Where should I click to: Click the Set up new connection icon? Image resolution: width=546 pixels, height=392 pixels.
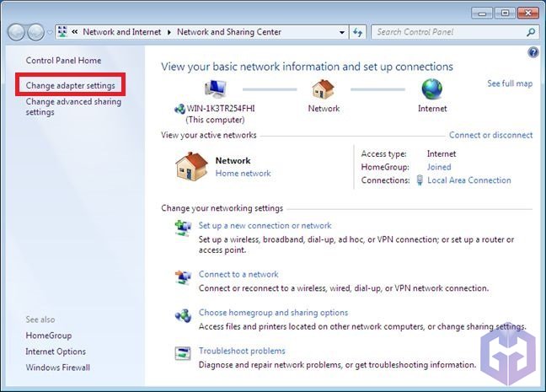point(183,228)
